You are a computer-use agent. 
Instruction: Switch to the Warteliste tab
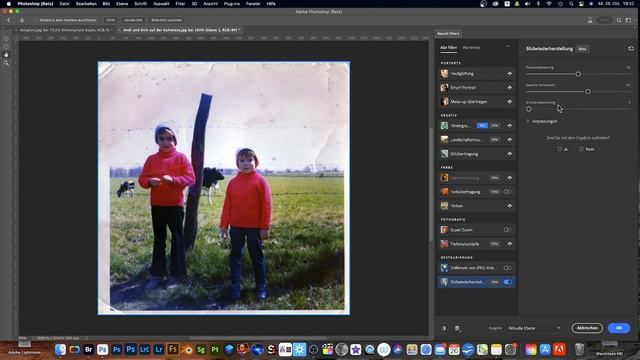[471, 48]
